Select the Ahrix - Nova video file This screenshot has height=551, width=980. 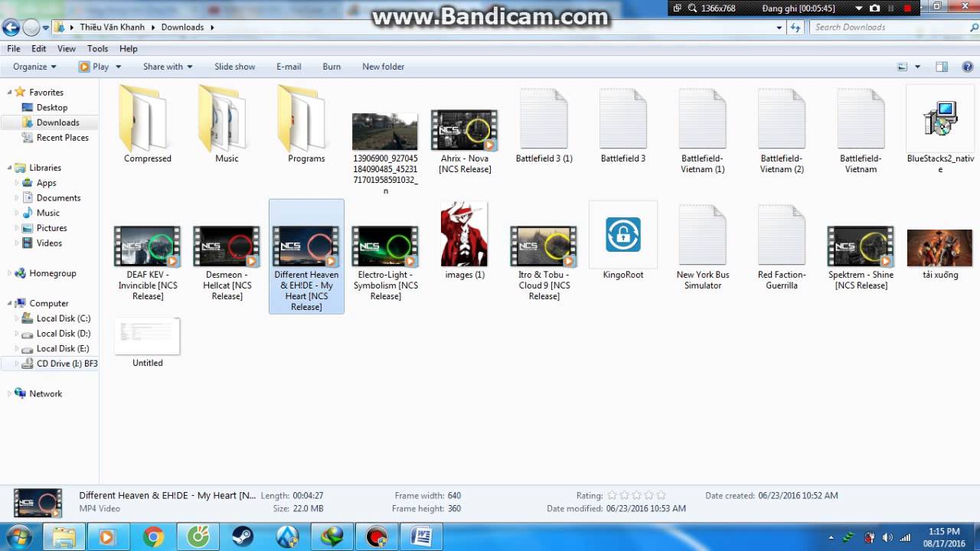coord(464,140)
